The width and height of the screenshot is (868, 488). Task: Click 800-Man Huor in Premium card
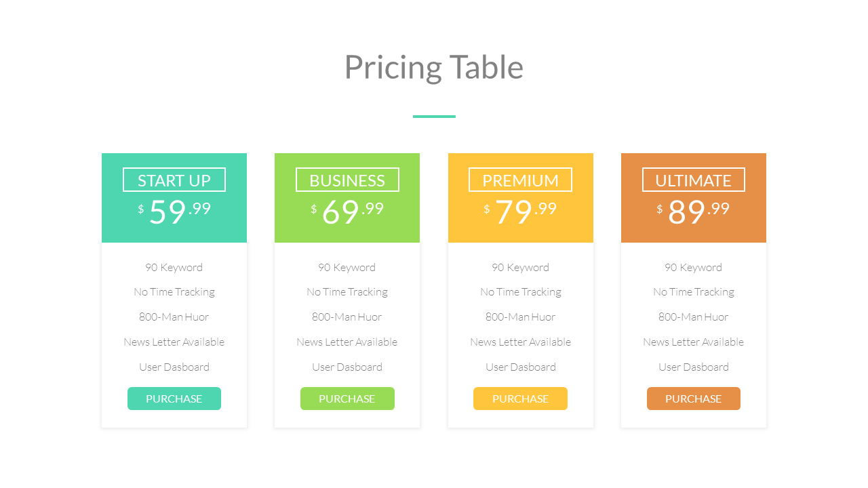pyautogui.click(x=520, y=317)
